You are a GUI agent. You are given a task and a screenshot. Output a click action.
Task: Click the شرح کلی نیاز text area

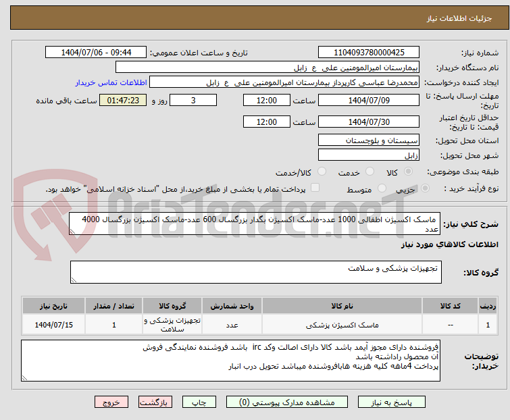click(255, 224)
